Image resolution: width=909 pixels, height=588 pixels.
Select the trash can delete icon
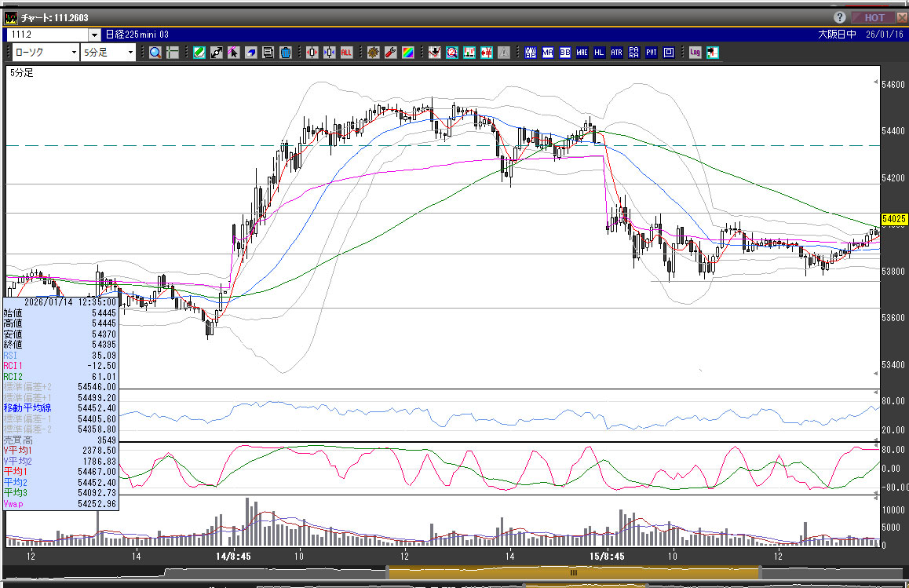pyautogui.click(x=286, y=53)
